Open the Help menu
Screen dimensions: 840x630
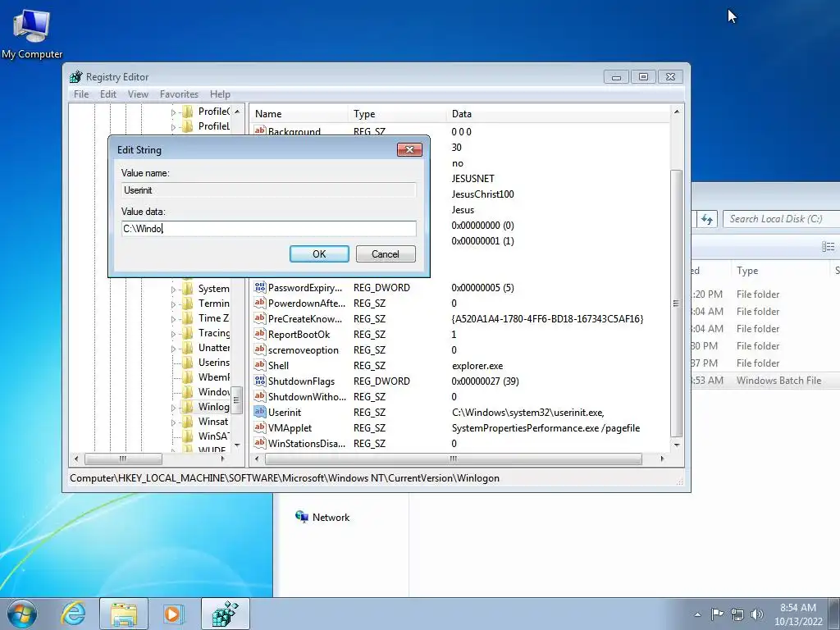(220, 94)
